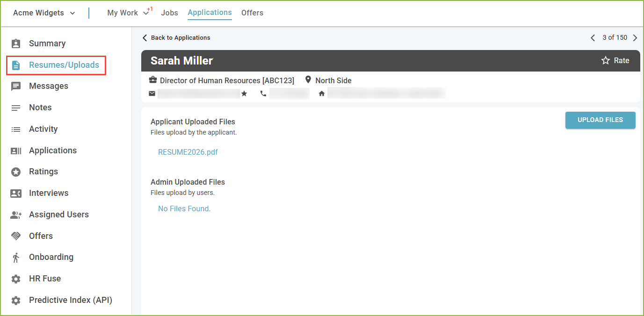This screenshot has width=644, height=316.
Task: Click the Assigned Users people icon
Action: coord(16,215)
